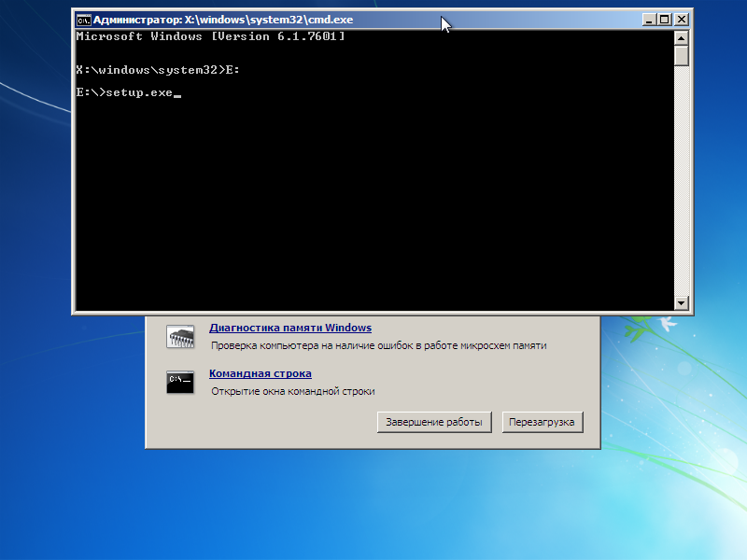Click the Microsoft Windows version line
Viewport: 747px width, 560px height.
[x=210, y=36]
